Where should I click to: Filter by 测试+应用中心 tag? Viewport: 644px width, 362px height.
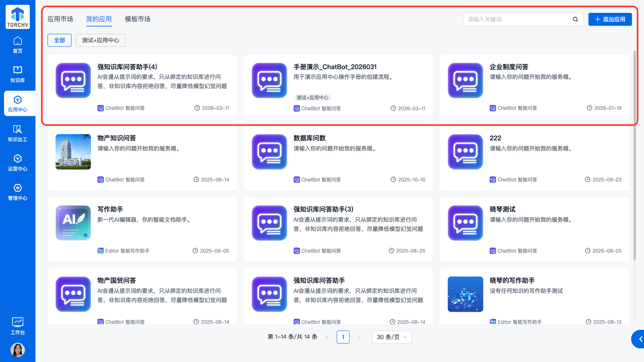point(101,40)
